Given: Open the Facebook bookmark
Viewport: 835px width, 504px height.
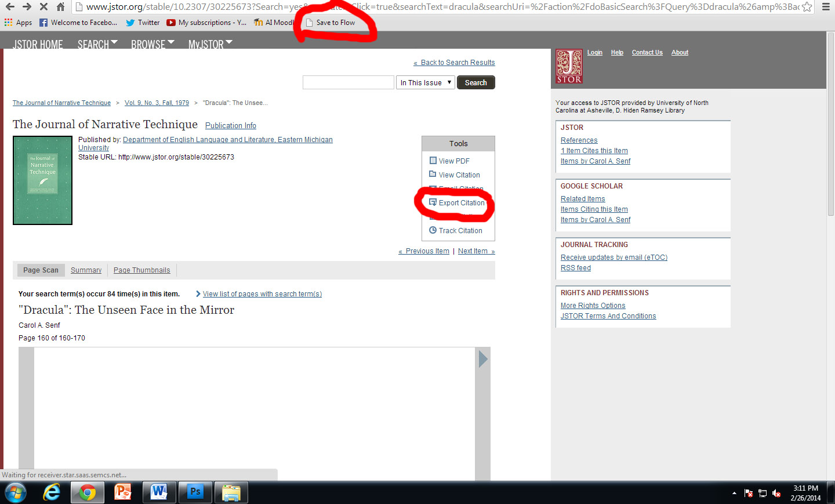Looking at the screenshot, I should (78, 23).
